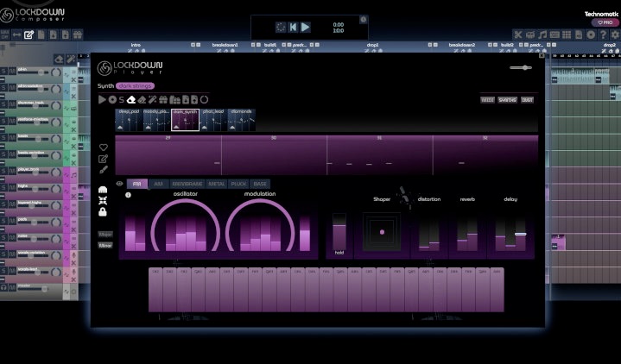Switch to the MEMBRANE synth tab
This screenshot has width=621, height=364.
click(187, 184)
